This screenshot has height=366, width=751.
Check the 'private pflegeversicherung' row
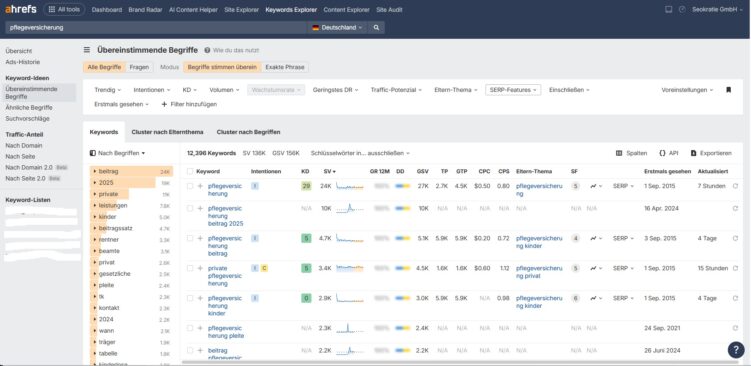coord(190,268)
